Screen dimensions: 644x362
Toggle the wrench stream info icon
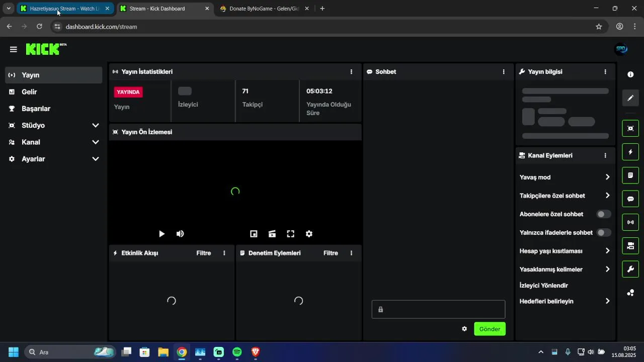pyautogui.click(x=630, y=269)
